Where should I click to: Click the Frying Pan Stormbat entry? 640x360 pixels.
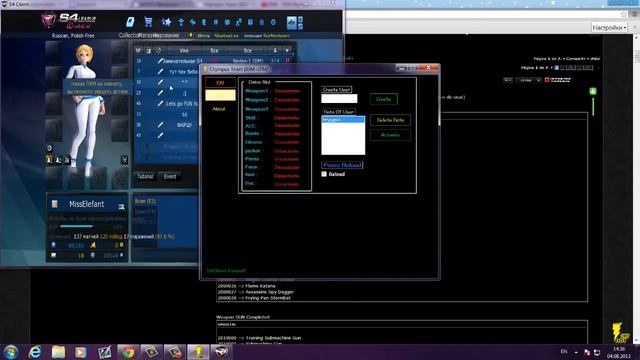(x=254, y=298)
